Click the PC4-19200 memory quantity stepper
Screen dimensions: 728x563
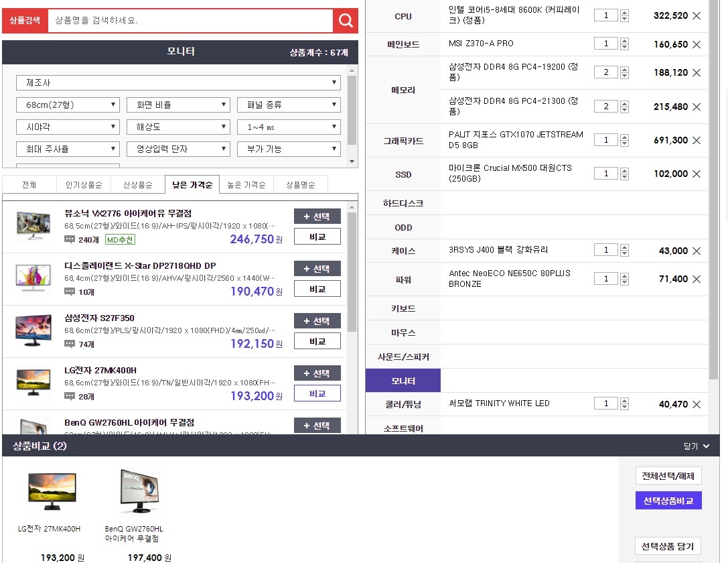[x=624, y=72]
